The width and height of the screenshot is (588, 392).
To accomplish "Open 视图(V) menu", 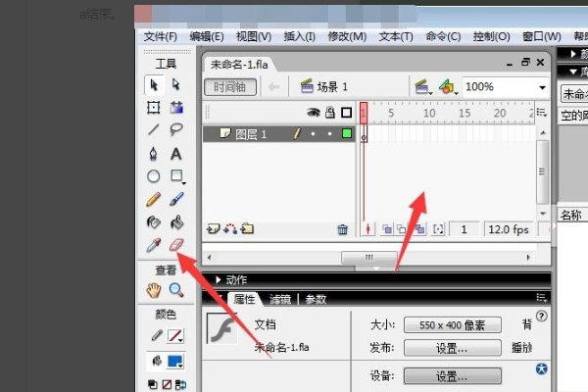I will tap(254, 36).
